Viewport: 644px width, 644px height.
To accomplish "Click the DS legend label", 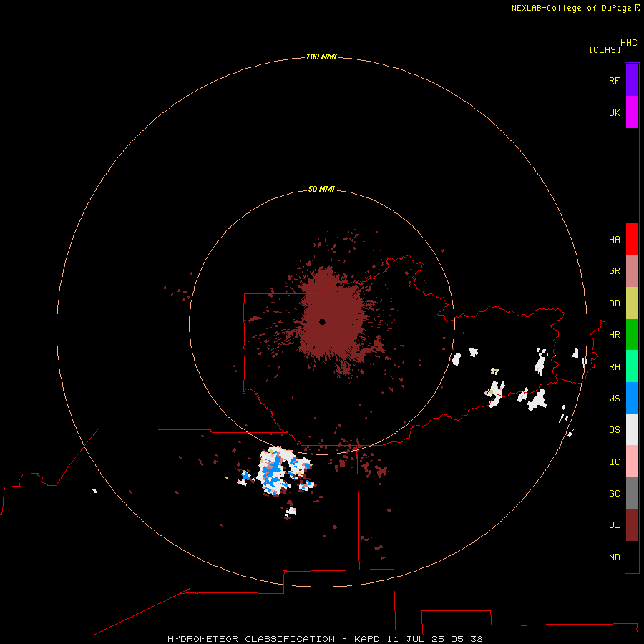I will 615,430.
